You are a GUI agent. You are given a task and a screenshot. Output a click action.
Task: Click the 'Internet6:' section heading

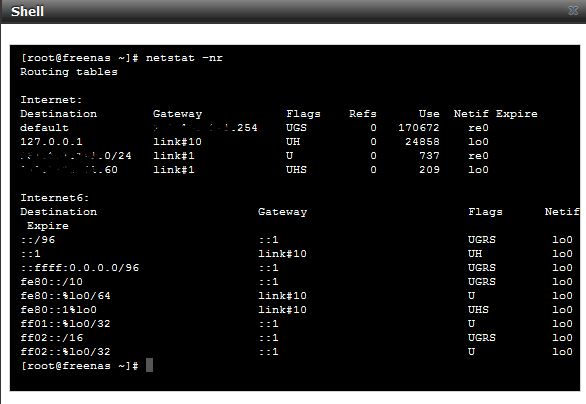55,198
